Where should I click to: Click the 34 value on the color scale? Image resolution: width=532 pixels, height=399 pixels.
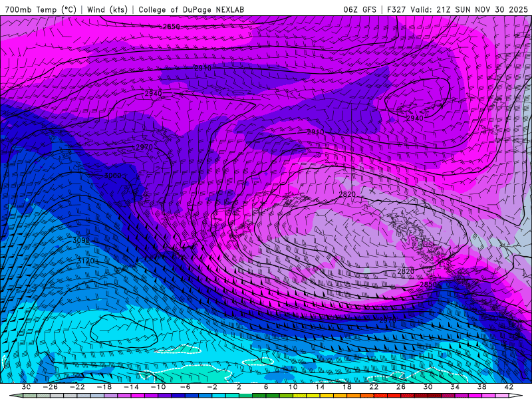point(455,387)
